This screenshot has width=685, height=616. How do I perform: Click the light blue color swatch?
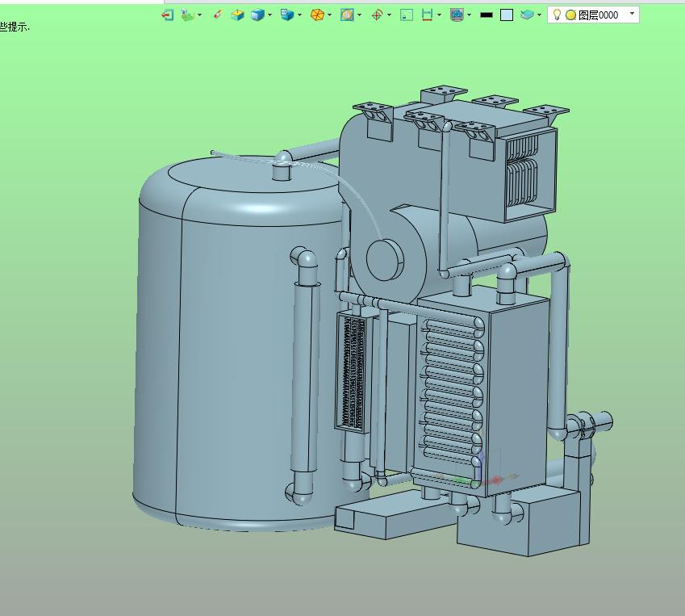[507, 15]
